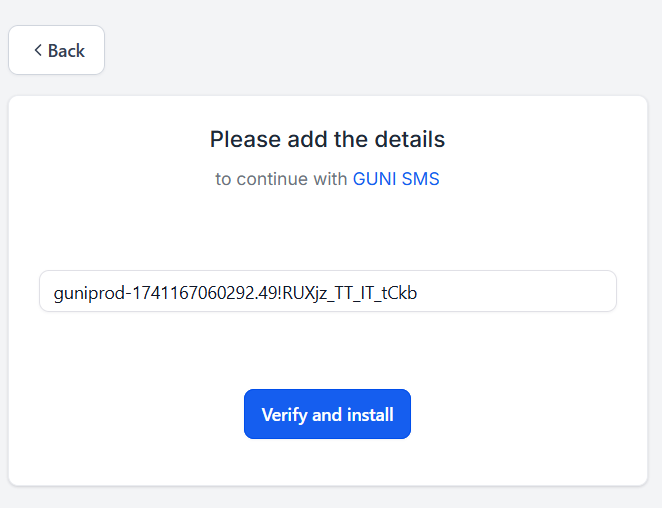Select the 'Please add the details' heading
The height and width of the screenshot is (508, 662).
327,139
